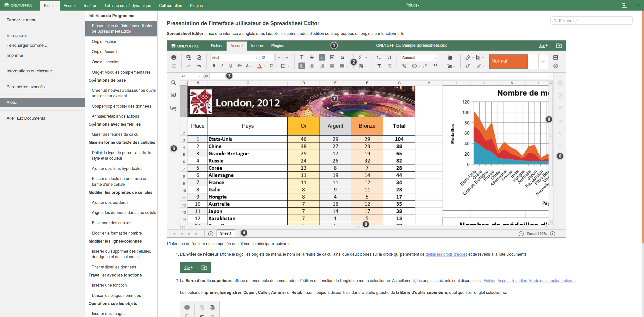Open "Paramètres avancés..." settings

[27, 87]
